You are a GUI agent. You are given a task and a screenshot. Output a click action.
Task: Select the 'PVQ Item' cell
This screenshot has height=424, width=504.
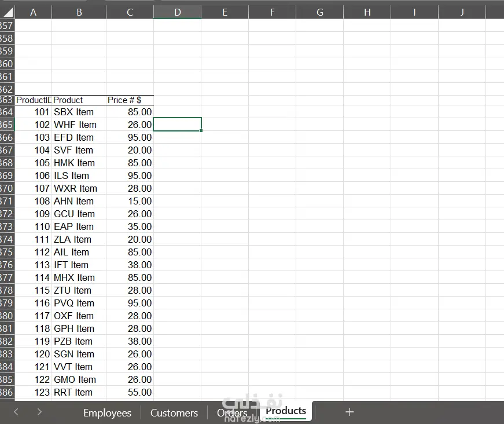[79, 303]
